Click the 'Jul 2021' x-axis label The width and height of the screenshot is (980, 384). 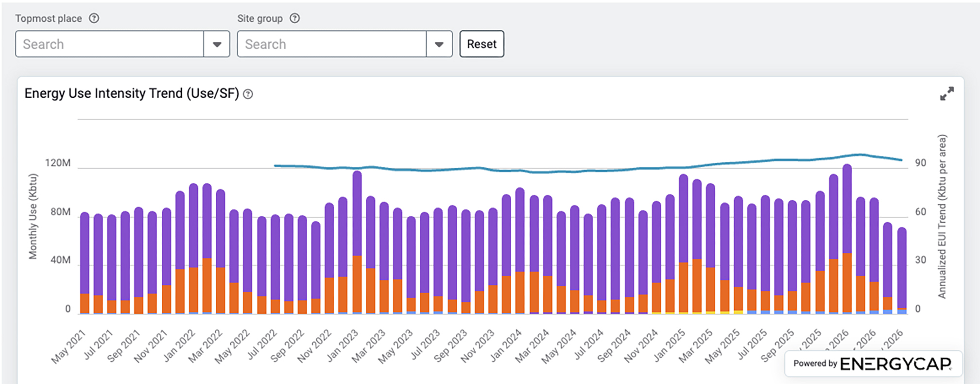(98, 345)
